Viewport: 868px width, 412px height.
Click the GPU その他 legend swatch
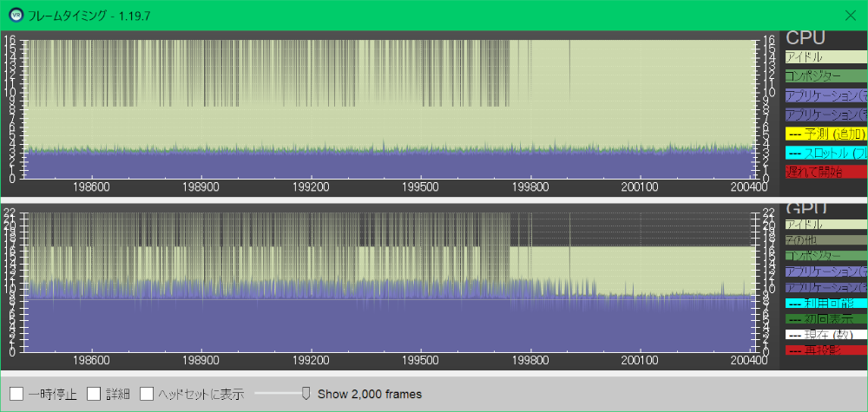825,240
